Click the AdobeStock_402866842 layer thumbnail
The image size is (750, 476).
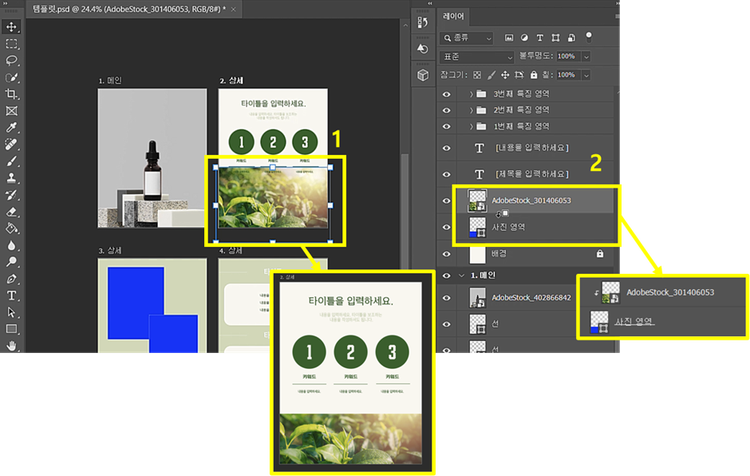coord(477,298)
